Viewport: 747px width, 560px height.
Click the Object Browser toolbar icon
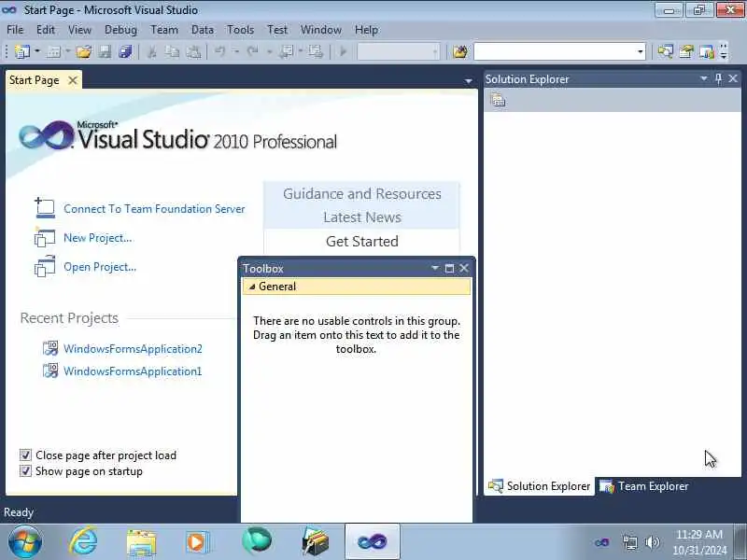(707, 51)
